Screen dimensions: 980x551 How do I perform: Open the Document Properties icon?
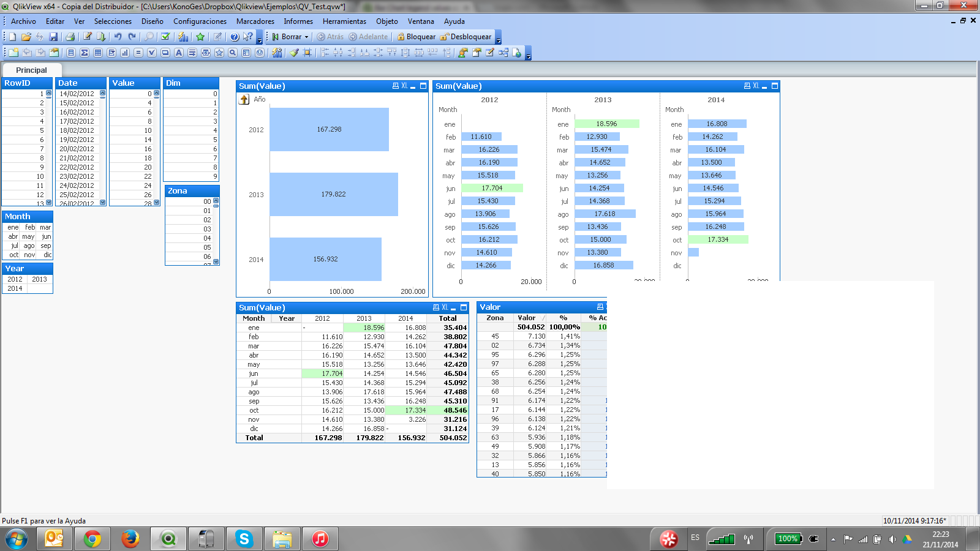click(x=477, y=53)
